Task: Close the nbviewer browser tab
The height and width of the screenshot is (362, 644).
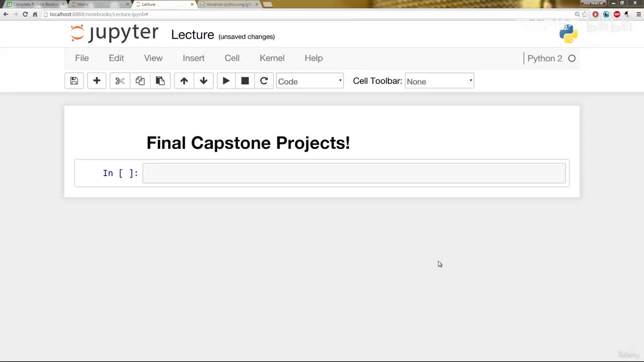Action: [x=256, y=4]
